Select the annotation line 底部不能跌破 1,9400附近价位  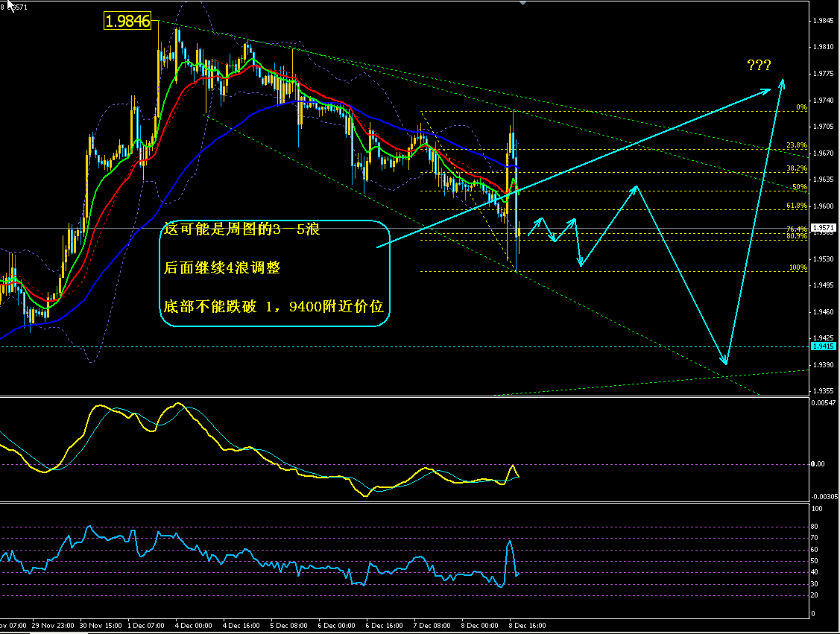click(x=274, y=306)
